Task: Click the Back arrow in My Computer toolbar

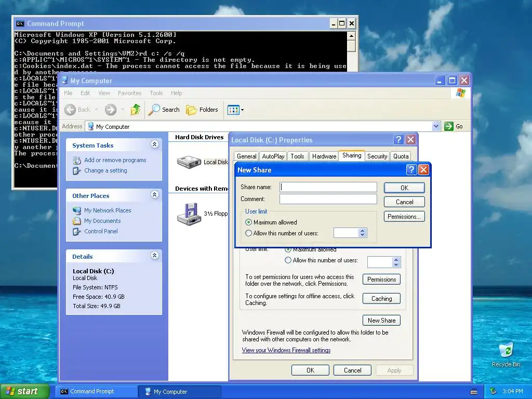Action: click(x=70, y=110)
